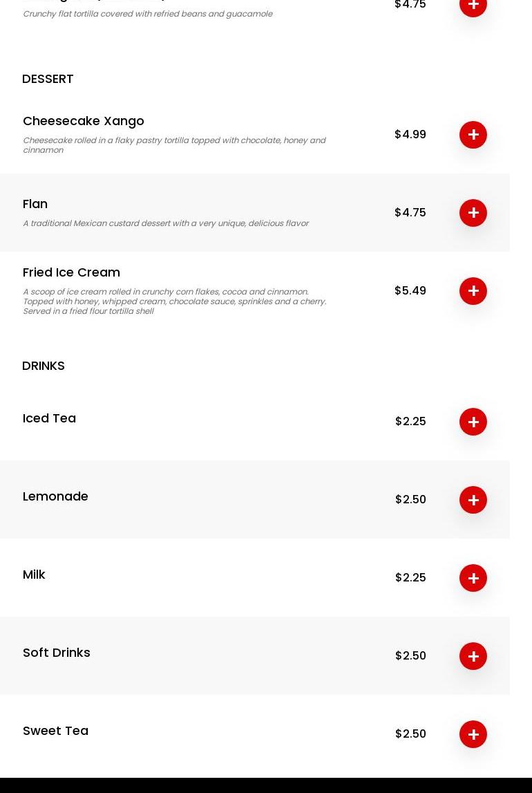Click the Fried Ice Cream $5.49 price
This screenshot has width=532, height=793.
pos(410,290)
